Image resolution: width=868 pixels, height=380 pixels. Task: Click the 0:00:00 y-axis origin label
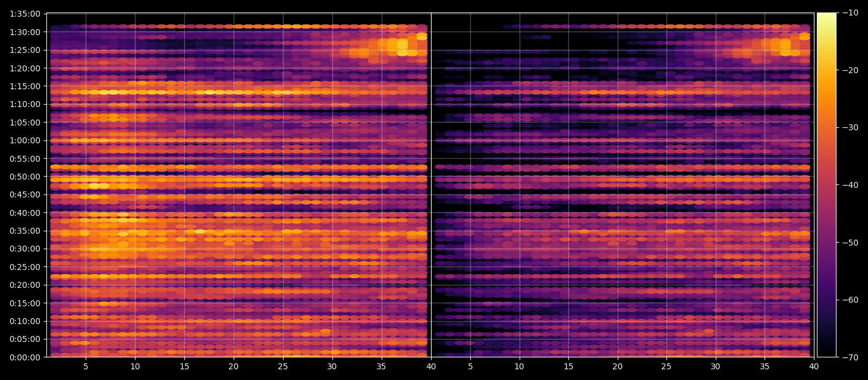click(x=25, y=357)
